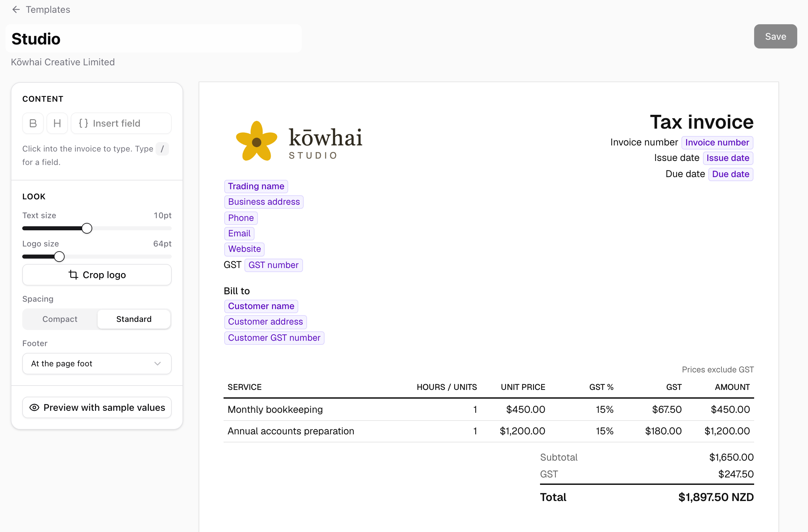Screen dimensions: 808x532
Task: Select the Issue date field chip
Action: pos(728,158)
